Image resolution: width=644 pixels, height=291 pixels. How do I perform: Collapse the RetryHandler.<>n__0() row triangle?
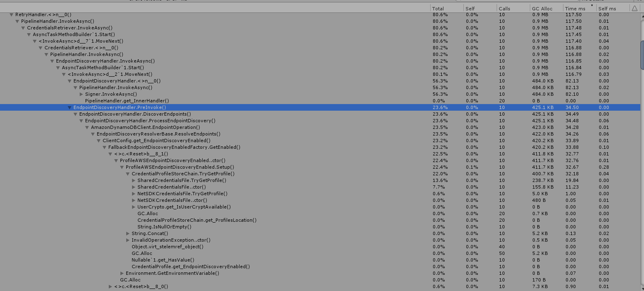click(x=12, y=15)
